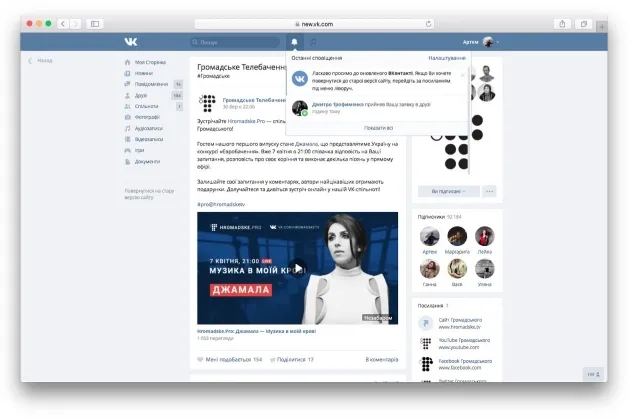Screen dimensions: 628x420
Task: Click the music note icon in header
Action: click(x=313, y=42)
